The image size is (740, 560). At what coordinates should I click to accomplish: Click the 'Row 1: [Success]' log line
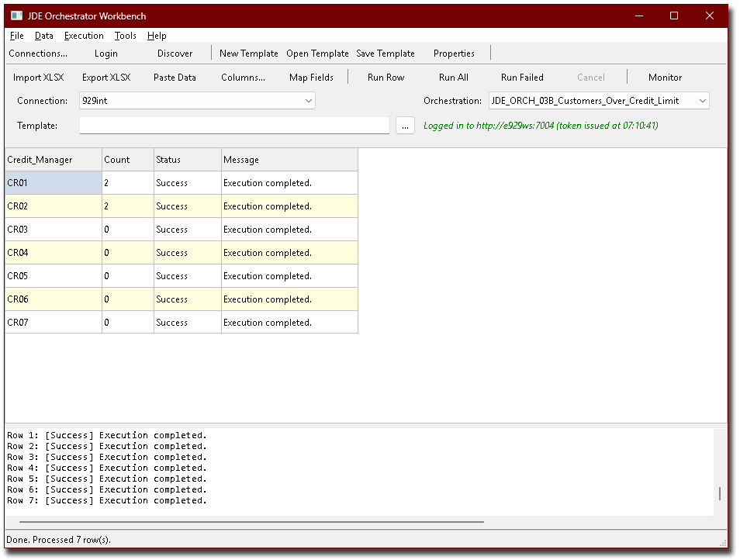pos(107,435)
